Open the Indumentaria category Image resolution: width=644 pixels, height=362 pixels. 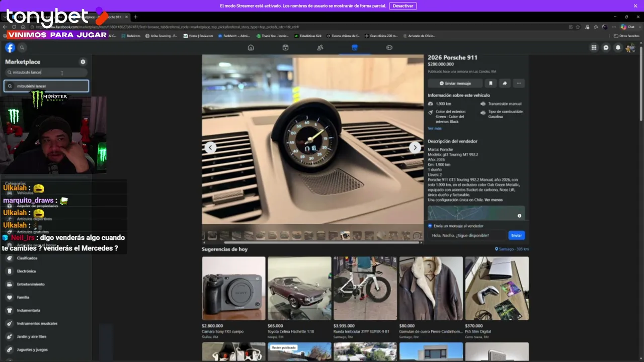tap(46, 311)
